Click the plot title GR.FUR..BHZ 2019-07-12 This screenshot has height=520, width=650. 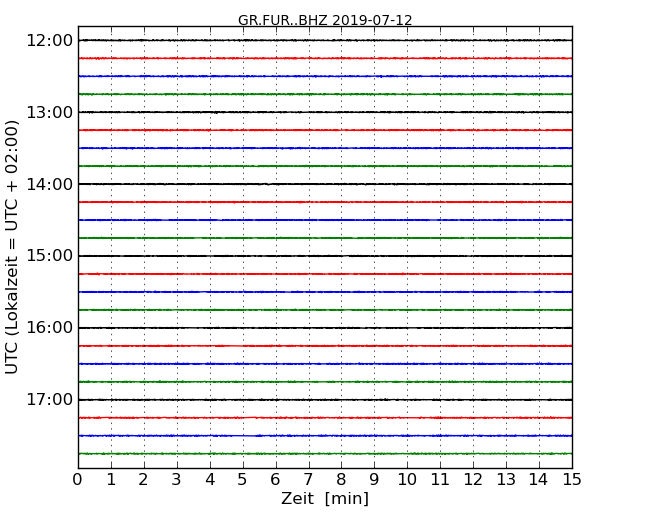tap(325, 20)
